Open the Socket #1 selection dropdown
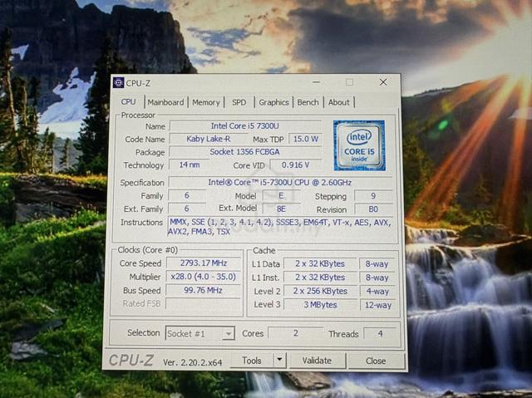Viewport: 532px width, 398px height. [199, 333]
